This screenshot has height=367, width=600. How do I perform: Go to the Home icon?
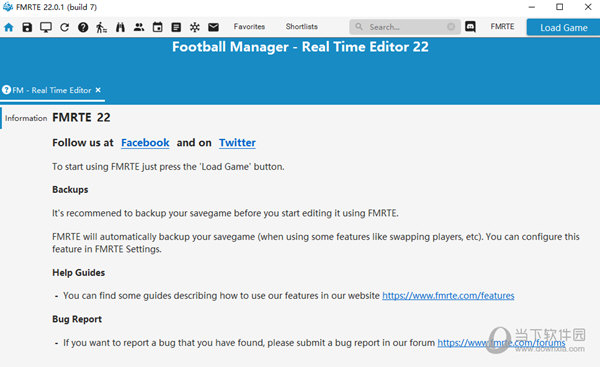(x=8, y=27)
